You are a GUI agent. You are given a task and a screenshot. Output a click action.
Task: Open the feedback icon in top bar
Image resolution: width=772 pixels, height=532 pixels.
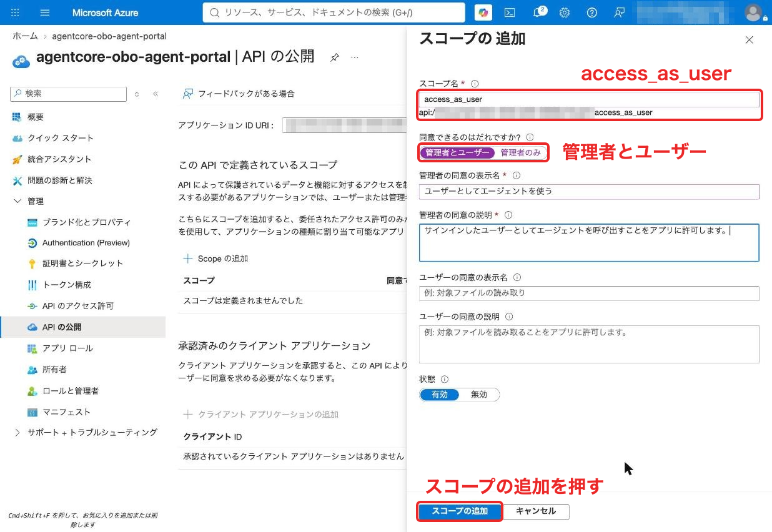tap(619, 12)
